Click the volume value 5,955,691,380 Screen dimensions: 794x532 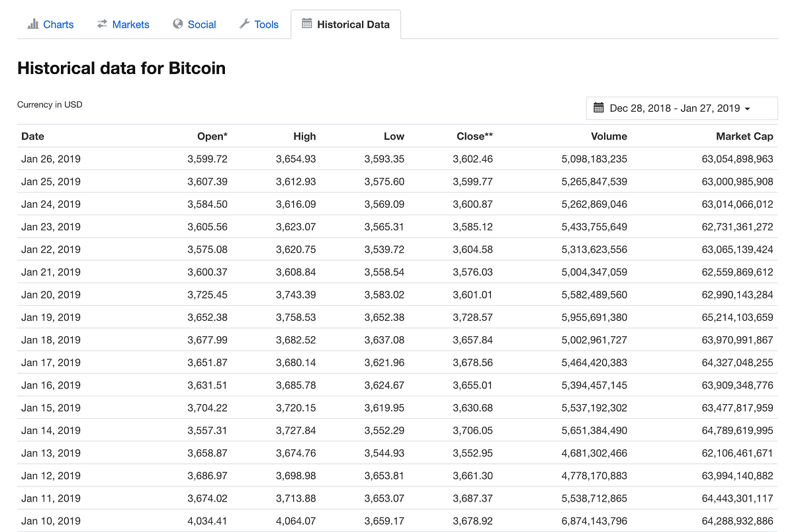tap(594, 317)
